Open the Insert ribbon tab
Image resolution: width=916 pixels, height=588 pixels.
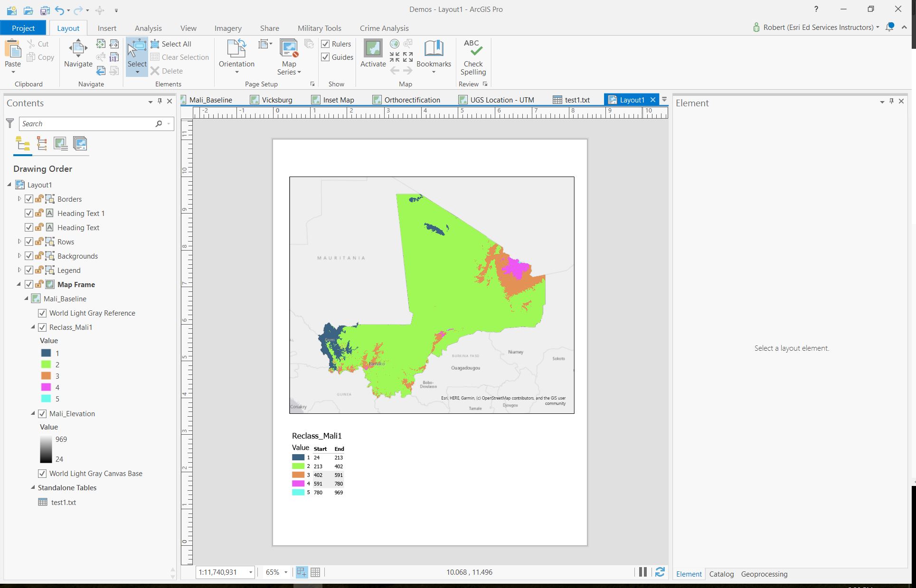107,28
